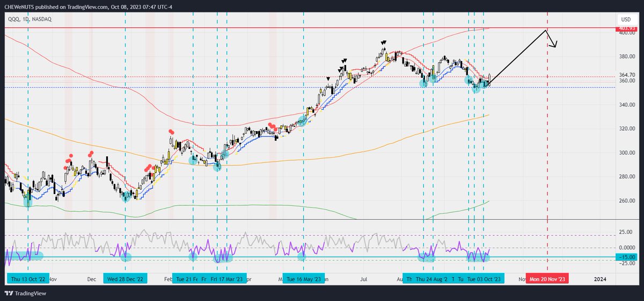Select the Fri 17 Mar '23 date marker
644x301 pixels.
coord(227,279)
